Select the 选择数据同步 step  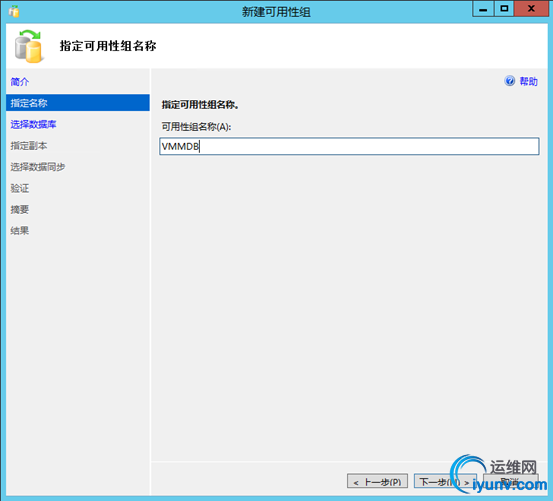[x=38, y=167]
